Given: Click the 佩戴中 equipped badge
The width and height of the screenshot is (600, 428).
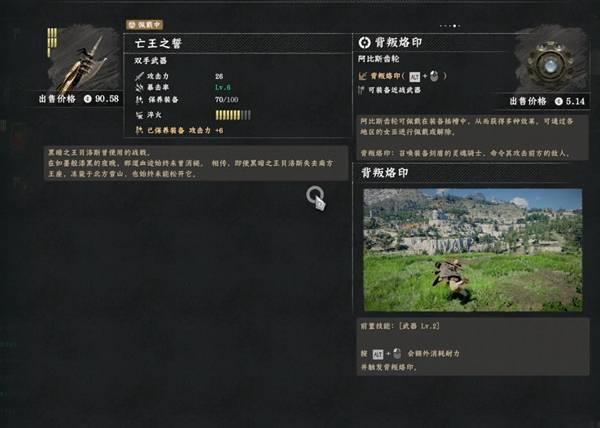Looking at the screenshot, I should click(x=145, y=25).
